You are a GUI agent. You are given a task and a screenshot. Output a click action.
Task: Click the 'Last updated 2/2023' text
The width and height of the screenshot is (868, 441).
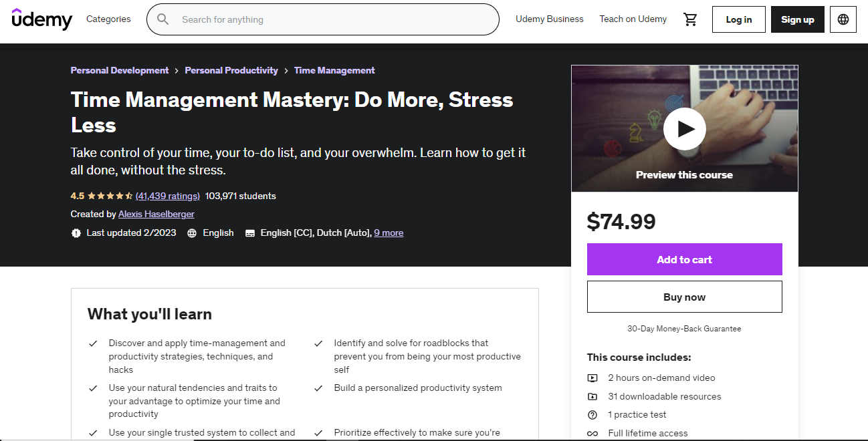click(132, 233)
